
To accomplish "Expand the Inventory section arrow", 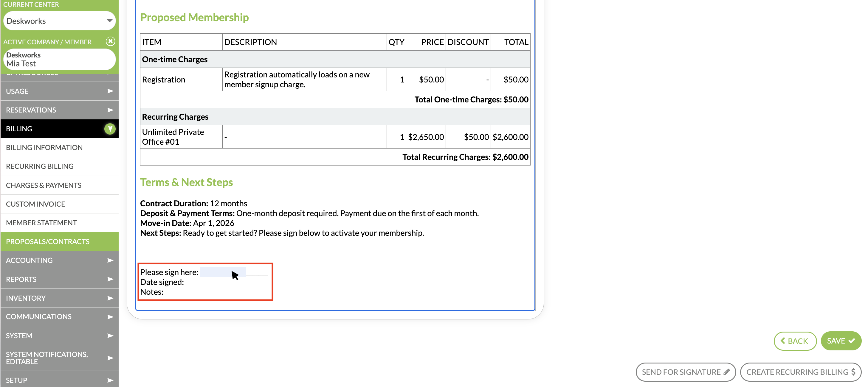I will pyautogui.click(x=110, y=298).
